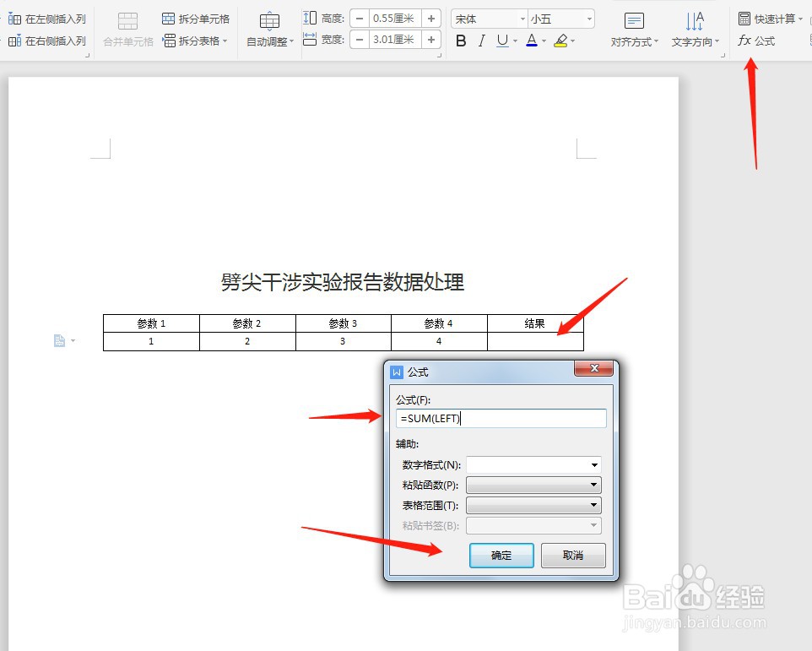Click Split Cells (拆分单元格)

coord(196,19)
